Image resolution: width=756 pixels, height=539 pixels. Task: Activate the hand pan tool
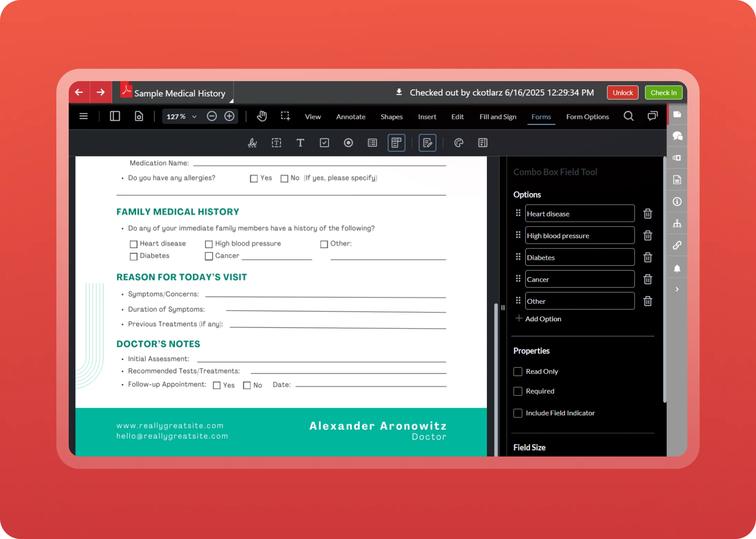(262, 116)
